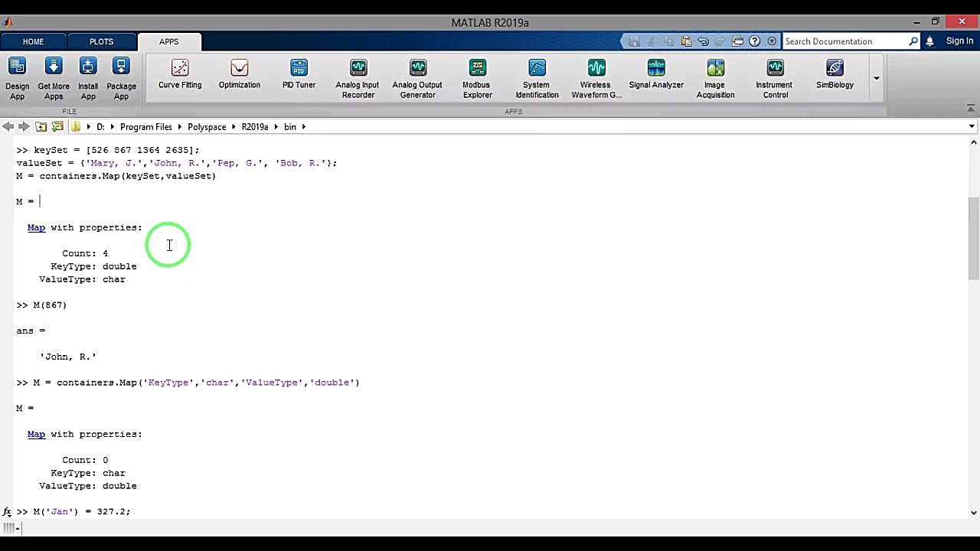Click the Switch Windows icon
Screen dimensions: 980x551
coord(737,41)
